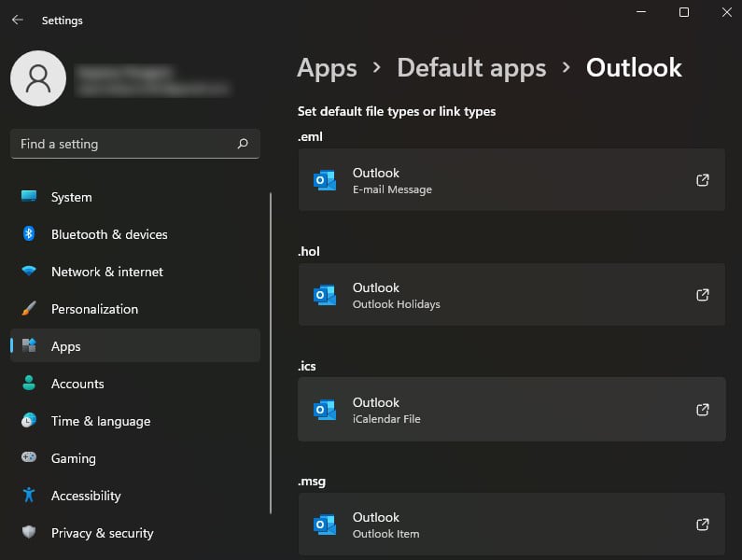742x560 pixels.
Task: Click the search magnifier icon
Action: pos(243,144)
